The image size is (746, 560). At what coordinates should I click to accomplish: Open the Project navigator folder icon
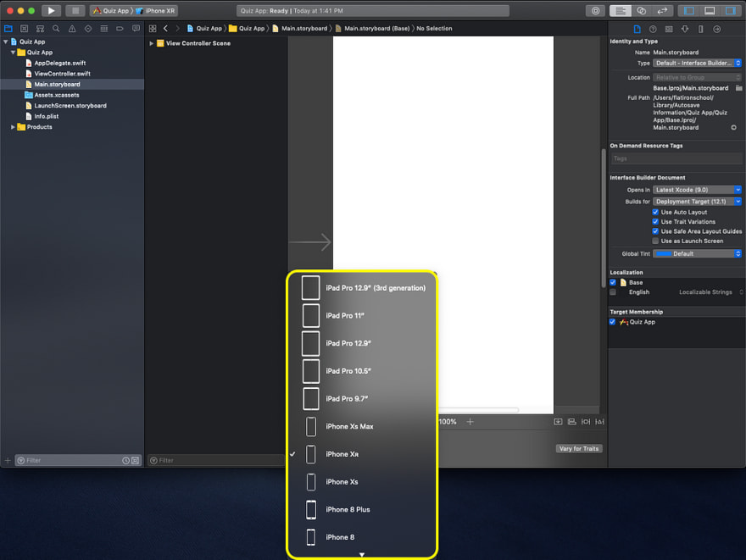pos(8,29)
